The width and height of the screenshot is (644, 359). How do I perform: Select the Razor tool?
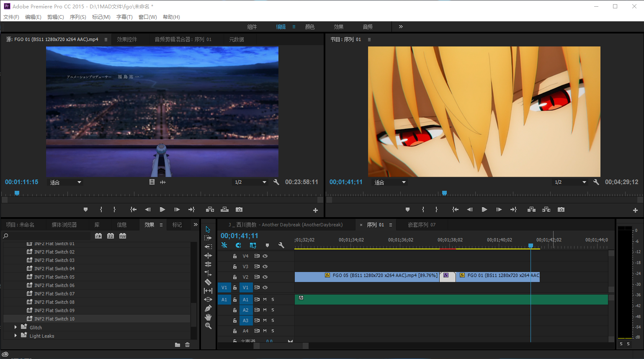208,282
